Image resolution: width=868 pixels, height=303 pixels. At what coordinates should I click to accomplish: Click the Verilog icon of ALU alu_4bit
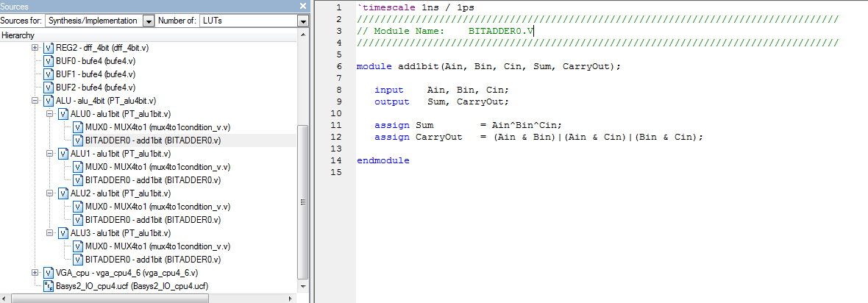tap(49, 101)
